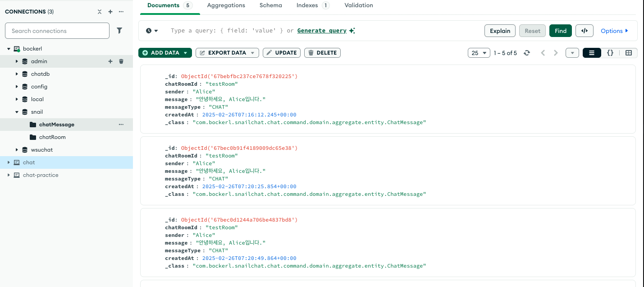Viewport: 644px width, 287px height.
Task: Open export-to-language code button
Action: [x=585, y=31]
